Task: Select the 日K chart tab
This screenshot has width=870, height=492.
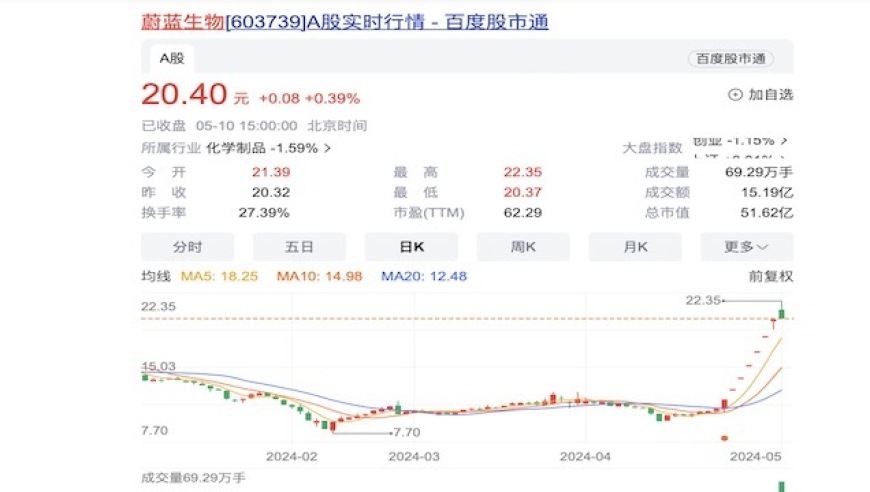Action: (412, 247)
